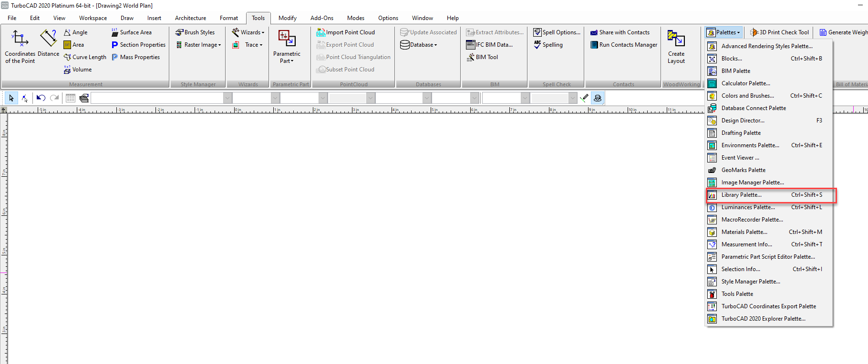Collapse the Palettes dropdown menu
The width and height of the screenshot is (868, 364).
click(x=724, y=32)
